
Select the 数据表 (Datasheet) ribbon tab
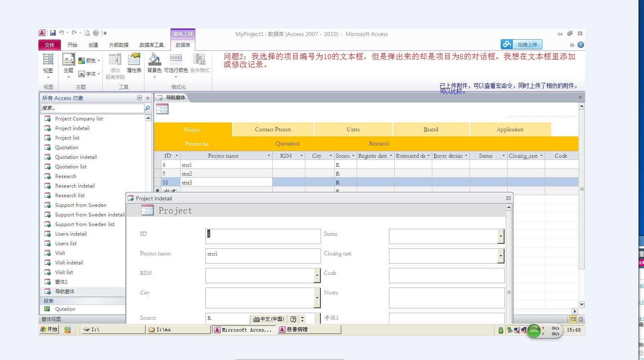(x=183, y=45)
